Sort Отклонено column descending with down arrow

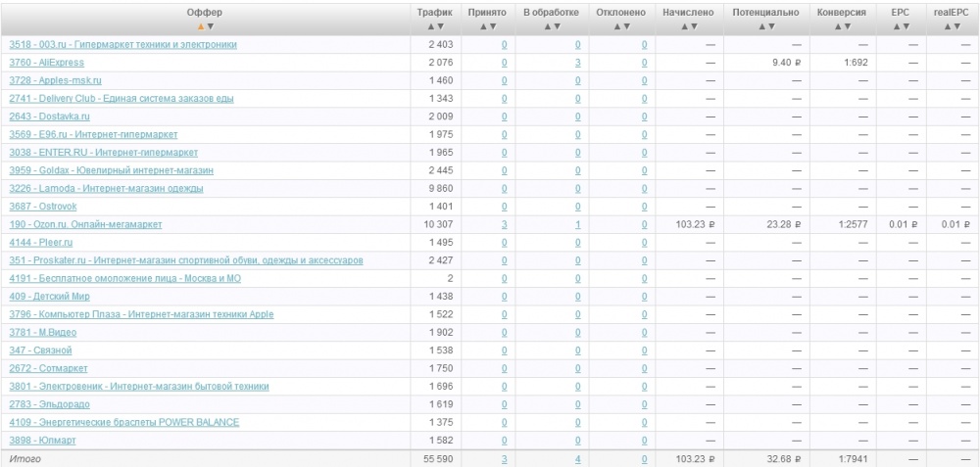click(626, 26)
